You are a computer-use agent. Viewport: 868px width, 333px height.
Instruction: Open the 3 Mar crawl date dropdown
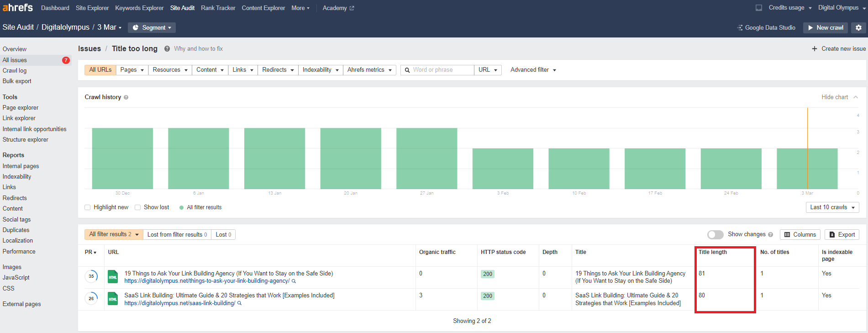click(110, 27)
